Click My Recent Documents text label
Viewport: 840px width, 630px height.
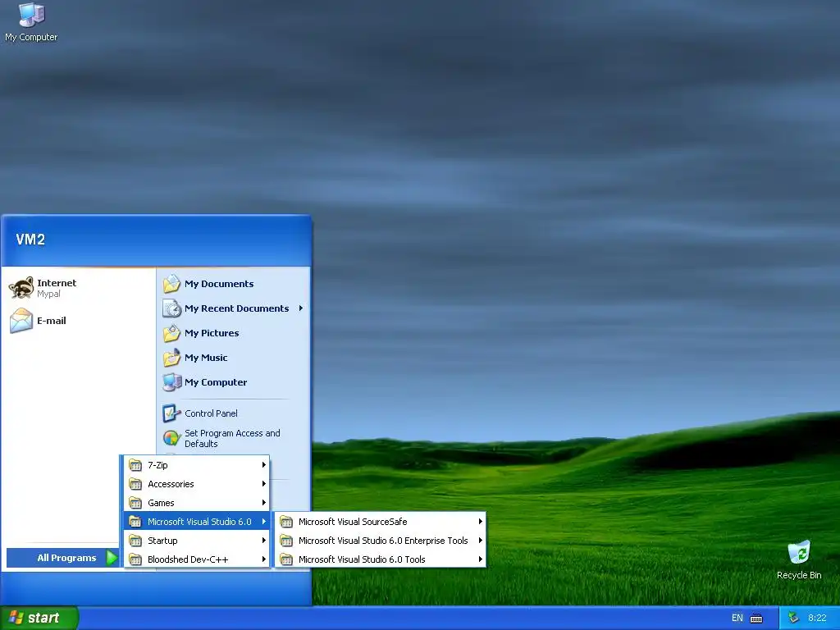(x=236, y=308)
